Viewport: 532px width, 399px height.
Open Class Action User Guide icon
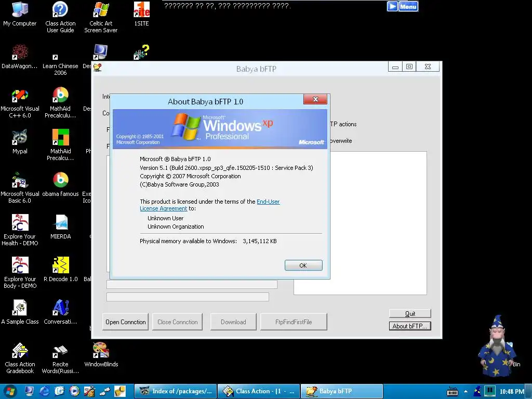click(x=60, y=17)
